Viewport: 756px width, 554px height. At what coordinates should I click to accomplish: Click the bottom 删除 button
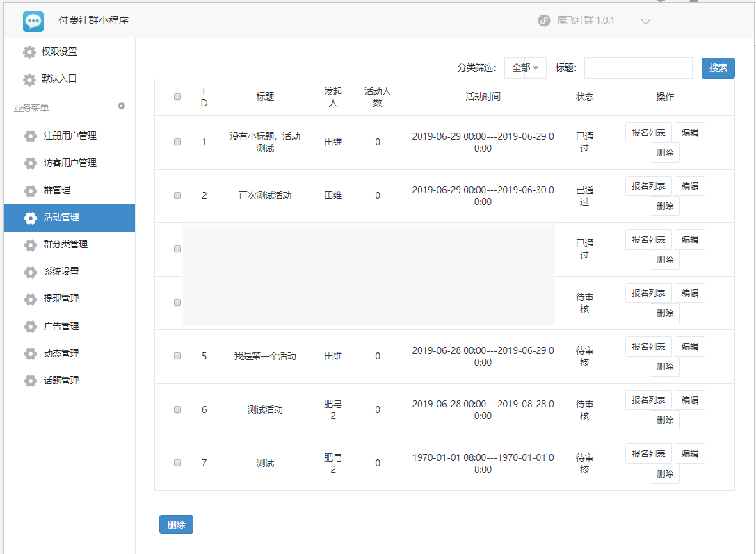(x=176, y=525)
